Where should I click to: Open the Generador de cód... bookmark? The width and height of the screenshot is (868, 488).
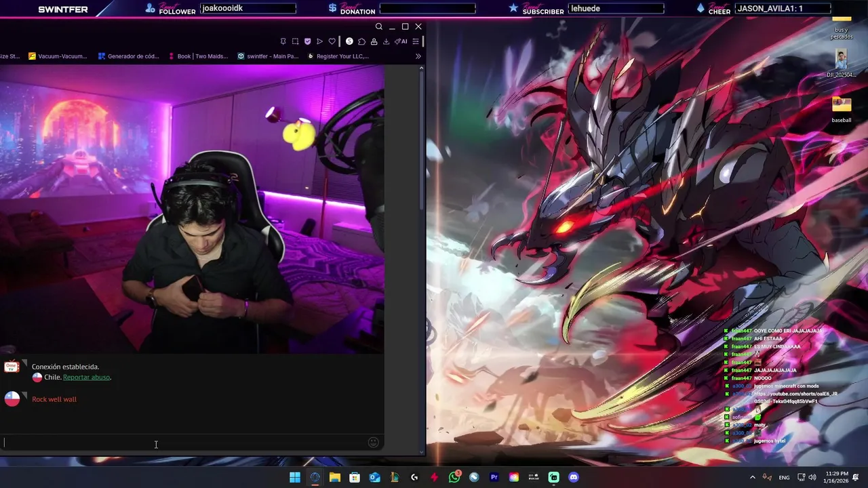(127, 56)
